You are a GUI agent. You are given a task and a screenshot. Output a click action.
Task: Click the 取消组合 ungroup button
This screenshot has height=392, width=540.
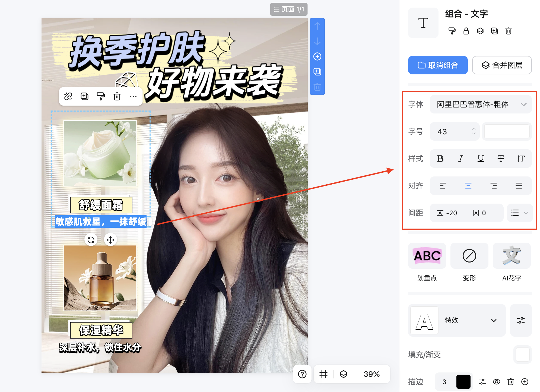(x=438, y=65)
